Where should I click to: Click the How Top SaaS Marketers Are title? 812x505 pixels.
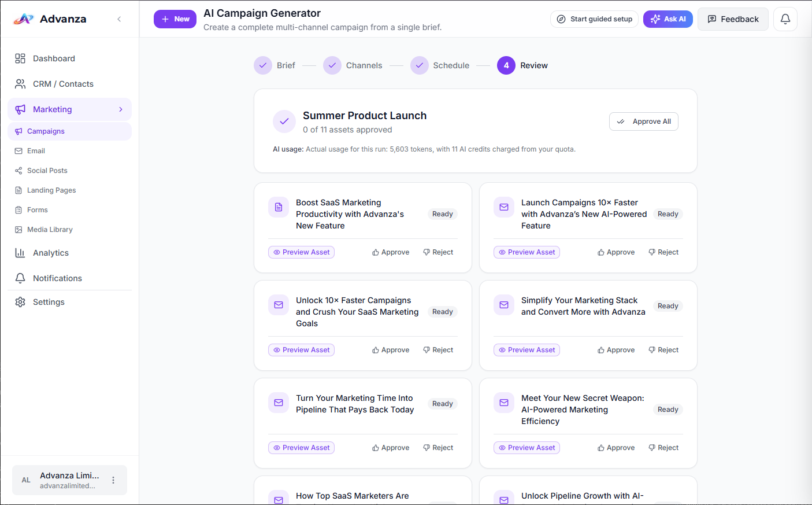click(353, 496)
